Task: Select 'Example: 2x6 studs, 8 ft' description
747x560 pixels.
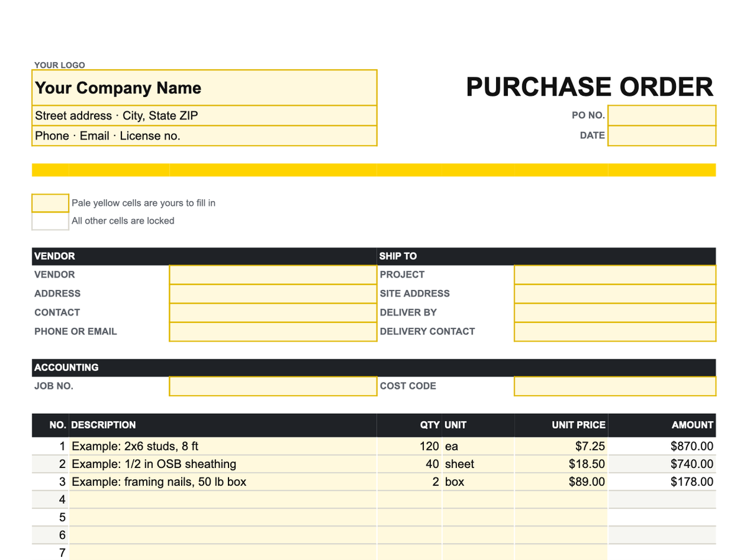Action: 223,446
